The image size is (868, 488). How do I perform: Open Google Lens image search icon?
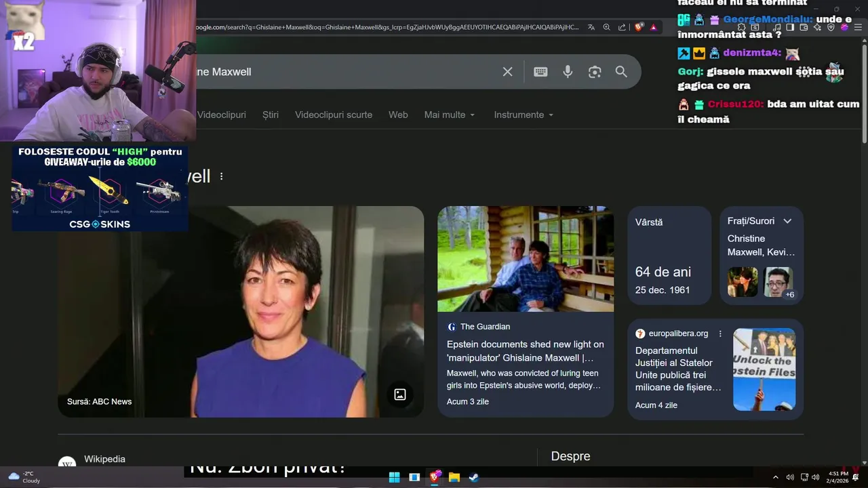click(595, 72)
